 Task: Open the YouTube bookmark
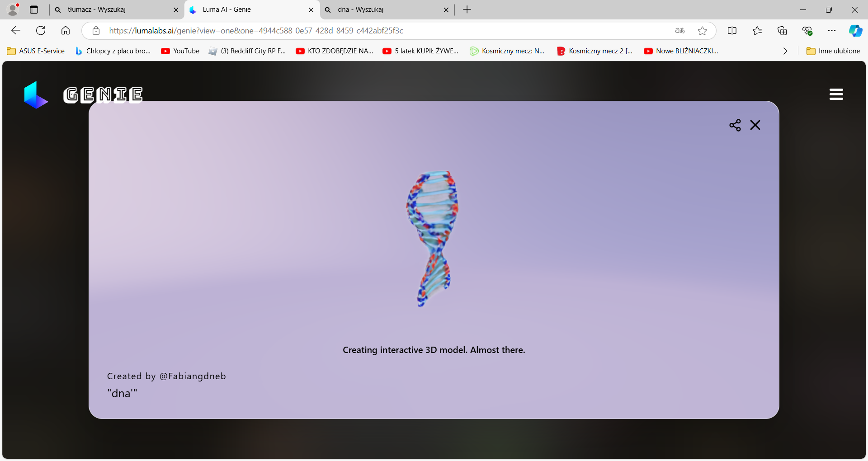point(180,51)
